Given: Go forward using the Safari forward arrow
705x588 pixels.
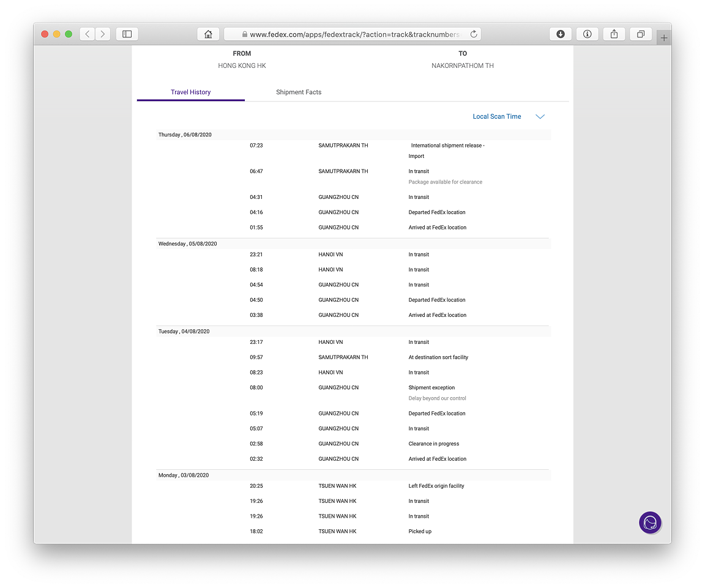Looking at the screenshot, I should point(103,34).
